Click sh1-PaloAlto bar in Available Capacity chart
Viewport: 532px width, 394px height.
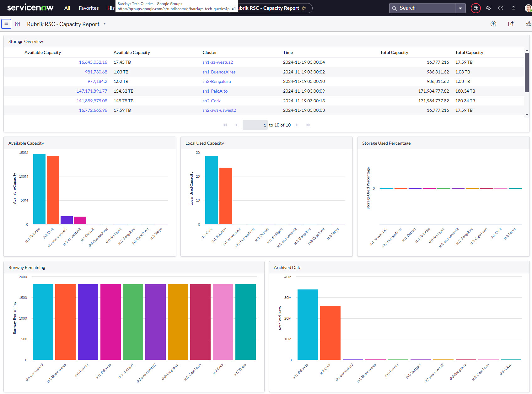click(39, 189)
